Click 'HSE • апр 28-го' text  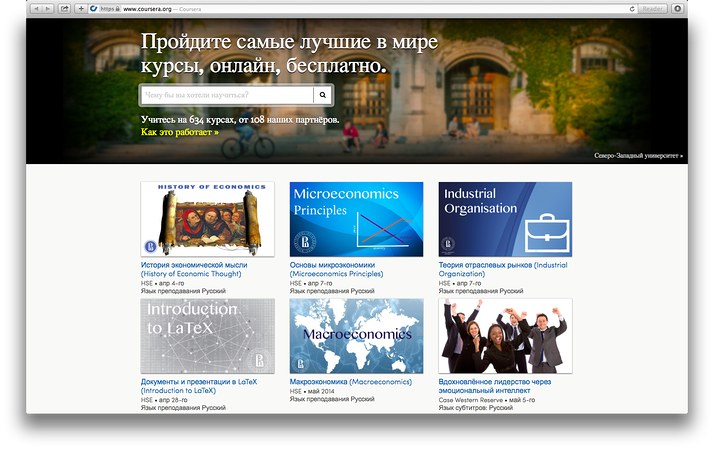(164, 400)
